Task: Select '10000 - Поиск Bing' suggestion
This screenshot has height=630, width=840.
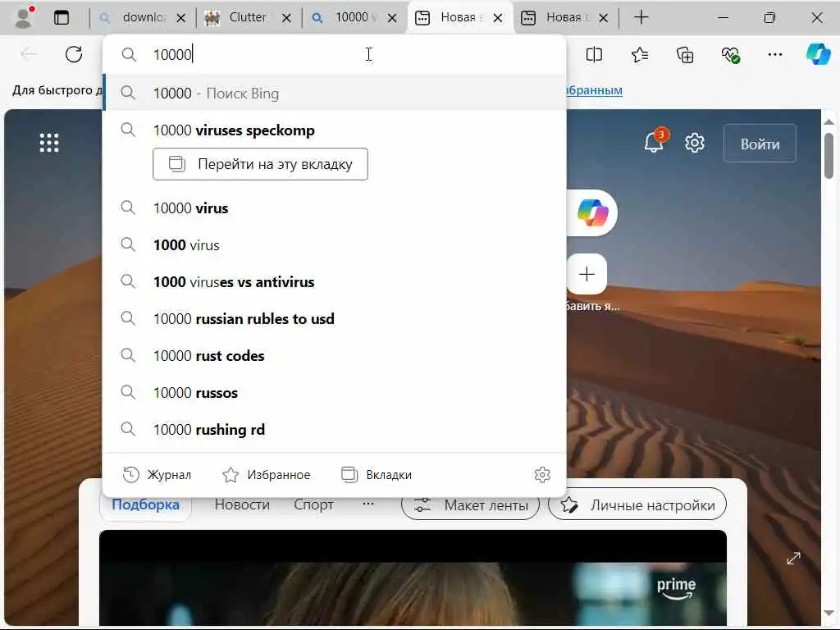Action: point(335,94)
